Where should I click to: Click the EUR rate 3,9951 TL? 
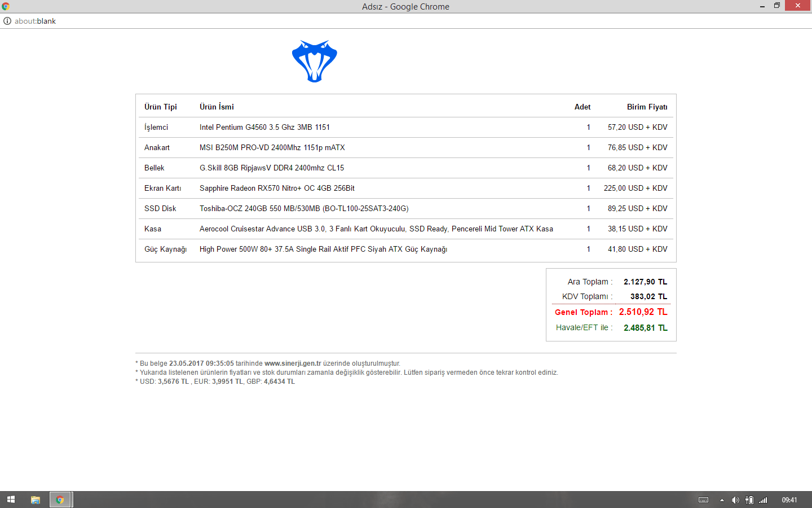point(227,382)
